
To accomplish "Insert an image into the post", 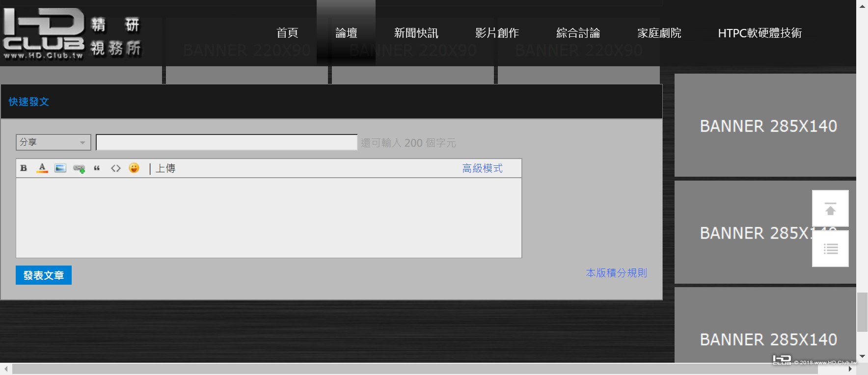I will click(60, 168).
